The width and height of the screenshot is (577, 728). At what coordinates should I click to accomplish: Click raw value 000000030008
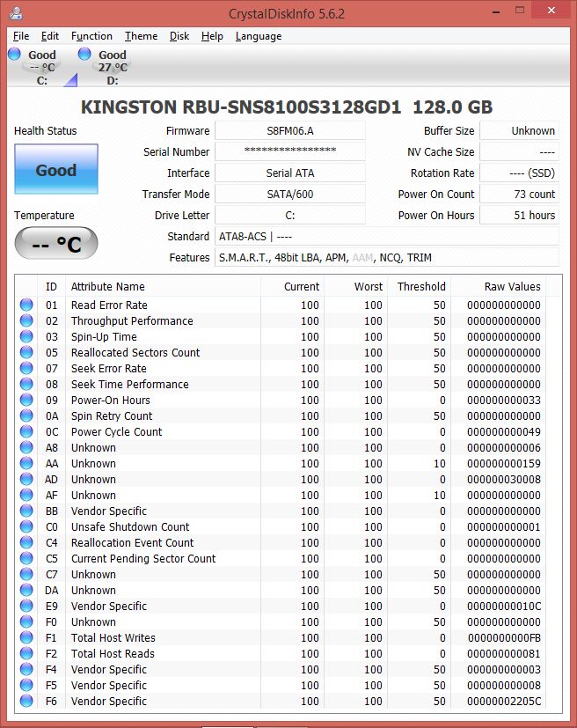click(504, 479)
